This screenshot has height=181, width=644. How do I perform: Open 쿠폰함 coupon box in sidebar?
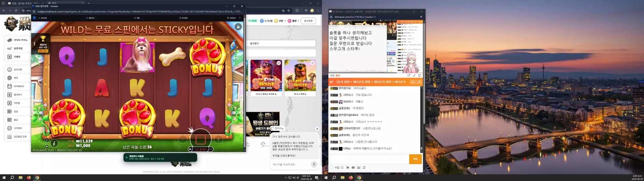pyautogui.click(x=18, y=103)
